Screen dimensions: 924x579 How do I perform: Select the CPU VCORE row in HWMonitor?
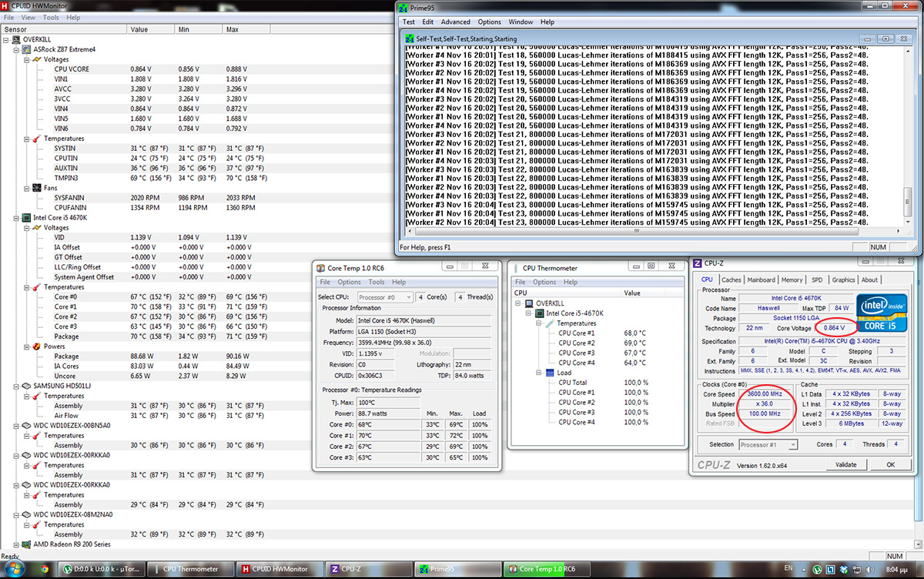(162, 69)
